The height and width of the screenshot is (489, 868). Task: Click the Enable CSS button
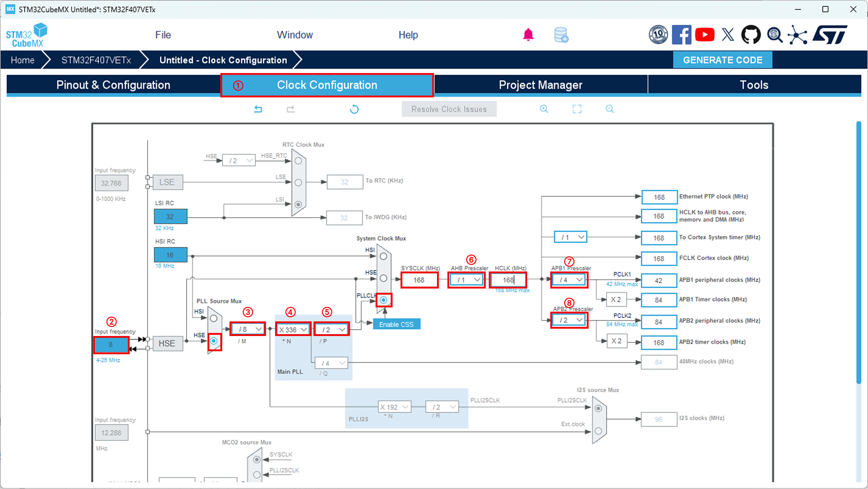[x=396, y=324]
